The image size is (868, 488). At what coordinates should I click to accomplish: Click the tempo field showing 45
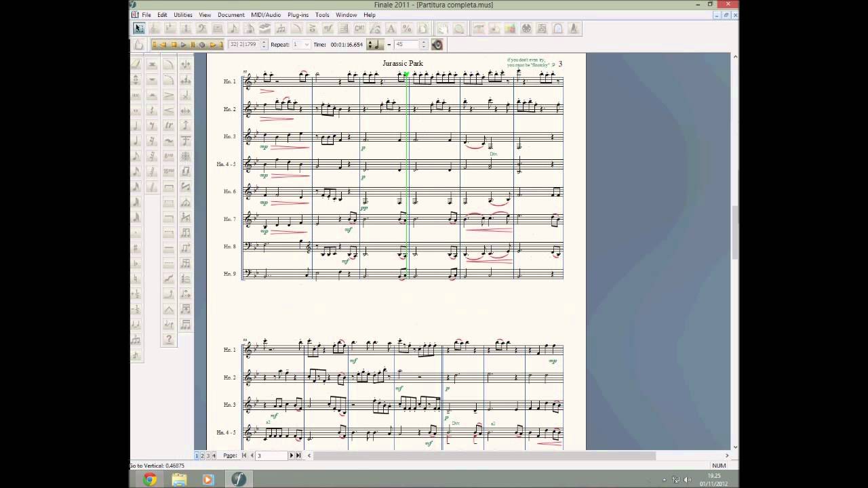click(407, 45)
